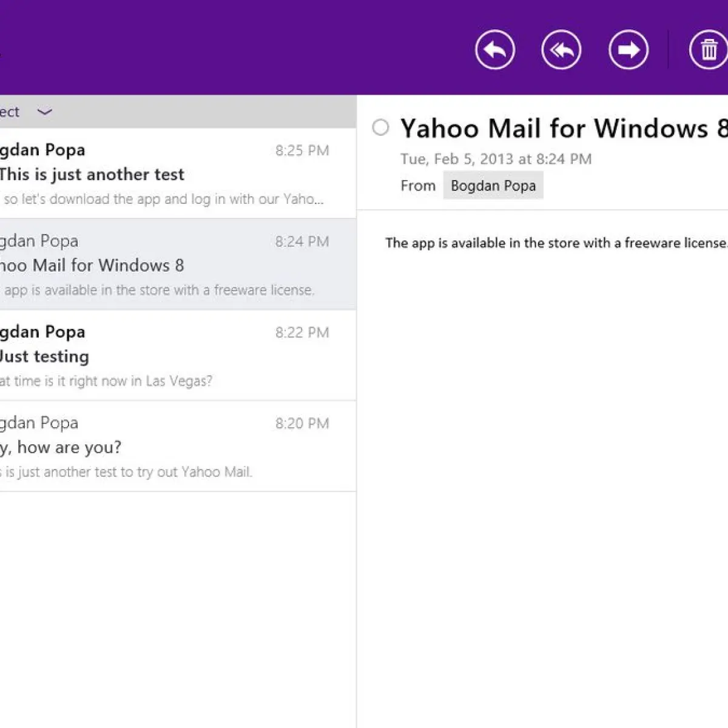Click the date "Tue, Feb 5, 2013 at 8:24 PM"
728x728 pixels.
pos(496,159)
